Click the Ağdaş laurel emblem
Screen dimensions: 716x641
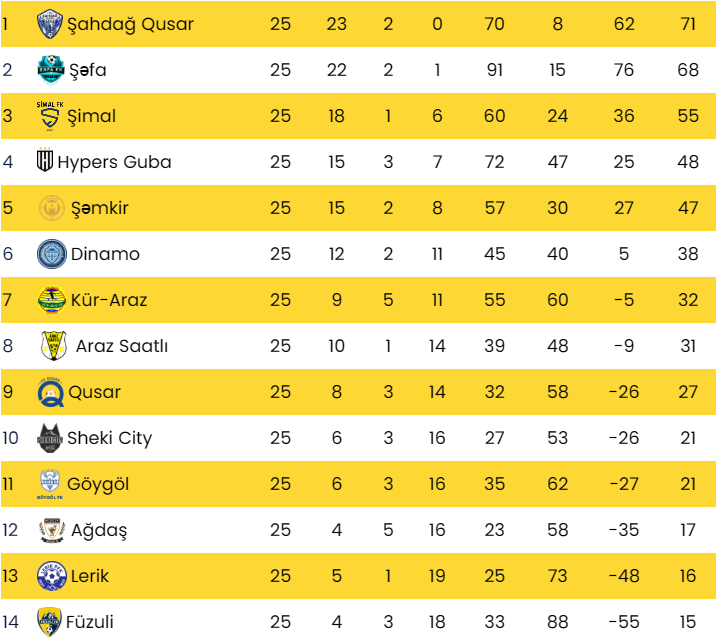click(x=52, y=530)
